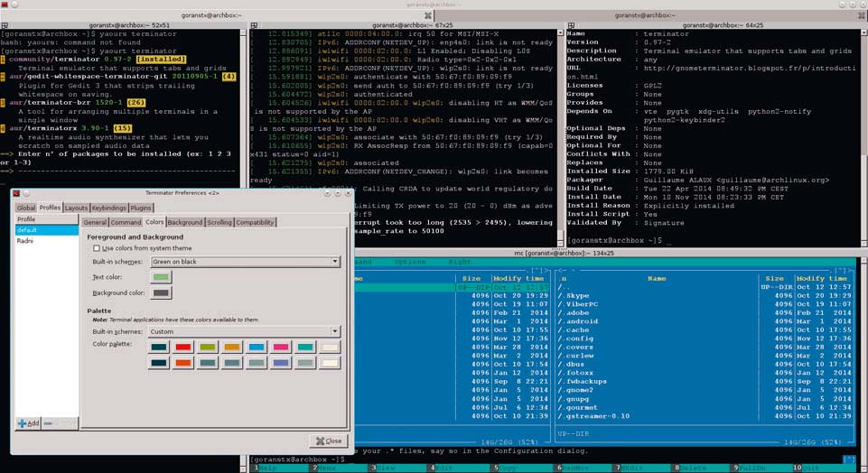
Task: Click the Size column header in mc right panel
Action: point(774,278)
